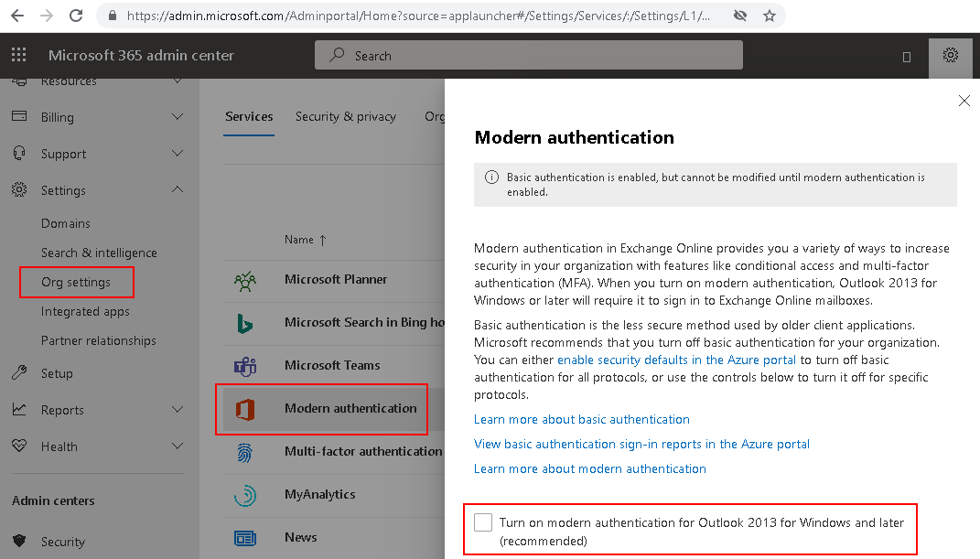Collapse the Settings menu chevron
This screenshot has height=559, width=980.
click(178, 189)
